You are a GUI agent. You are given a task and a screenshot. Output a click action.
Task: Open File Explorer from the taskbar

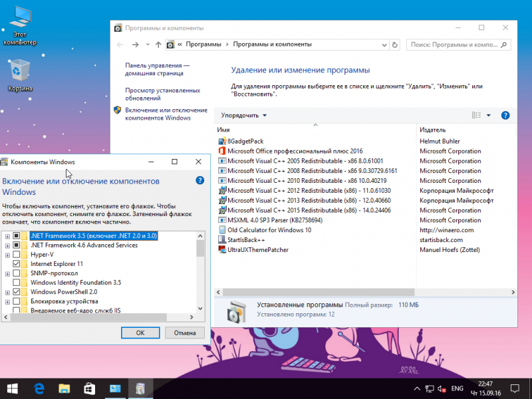(x=64, y=389)
